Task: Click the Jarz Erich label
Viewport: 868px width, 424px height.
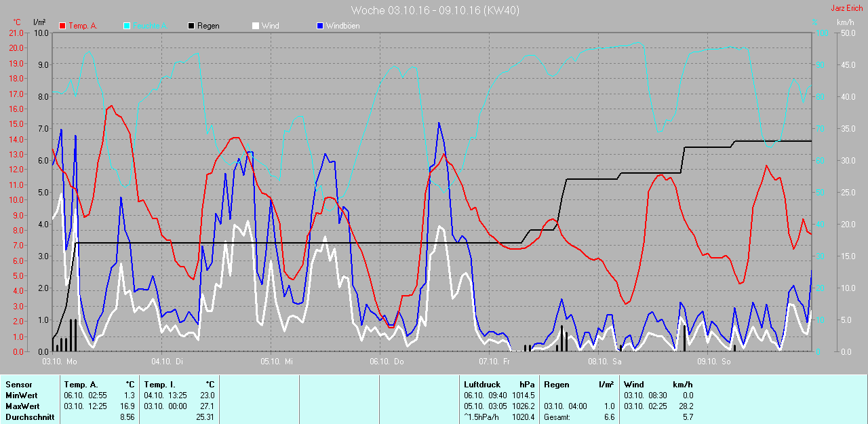Action: pos(847,8)
